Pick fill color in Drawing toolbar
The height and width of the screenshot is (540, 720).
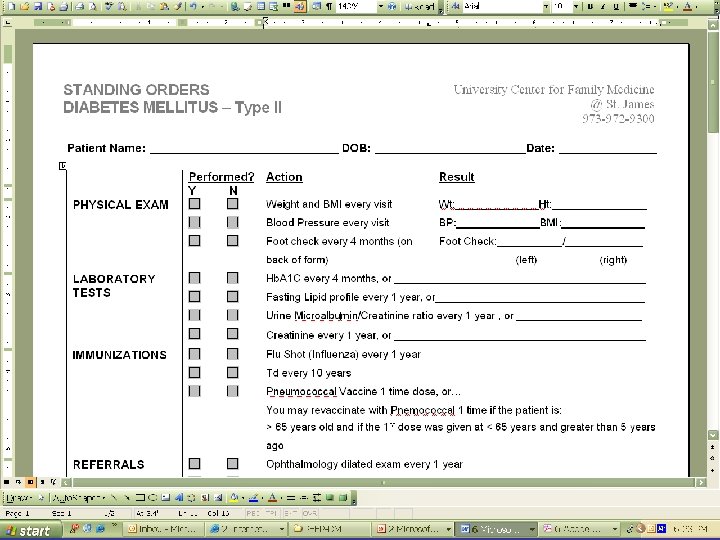click(235, 497)
